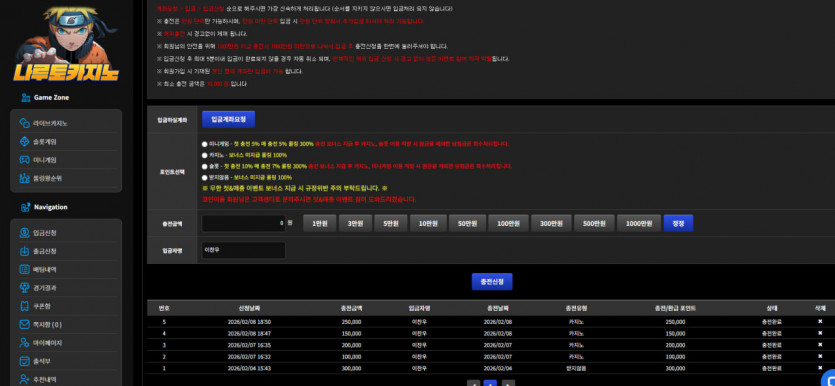Open 라이브카지노 via its chip icon
835x386 pixels.
[24, 123]
